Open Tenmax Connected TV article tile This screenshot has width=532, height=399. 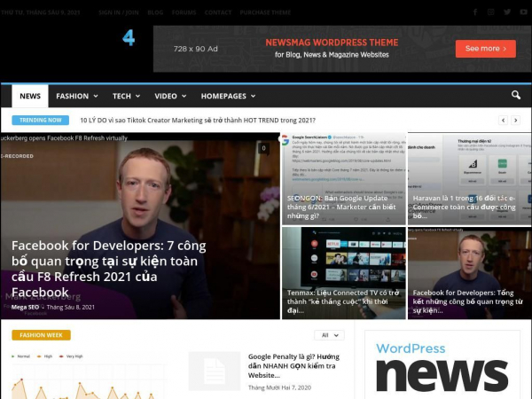pos(344,273)
